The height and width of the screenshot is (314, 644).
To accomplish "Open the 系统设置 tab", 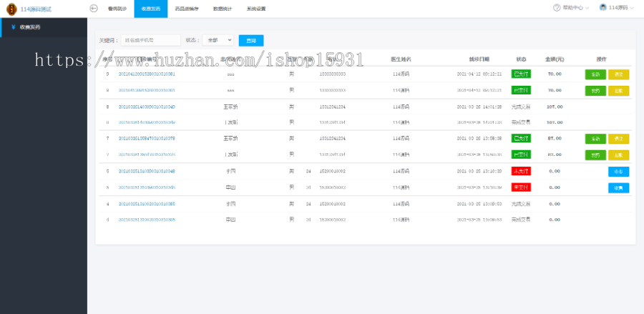I will (255, 9).
